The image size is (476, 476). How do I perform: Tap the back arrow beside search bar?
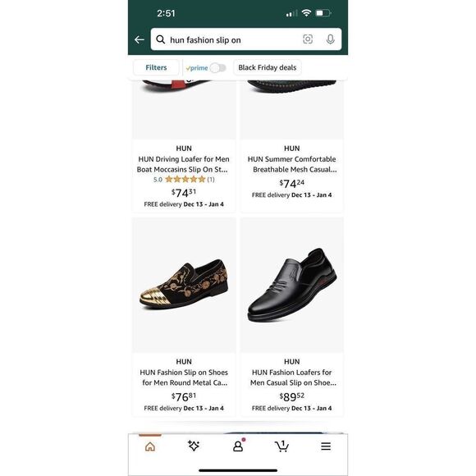pos(140,39)
